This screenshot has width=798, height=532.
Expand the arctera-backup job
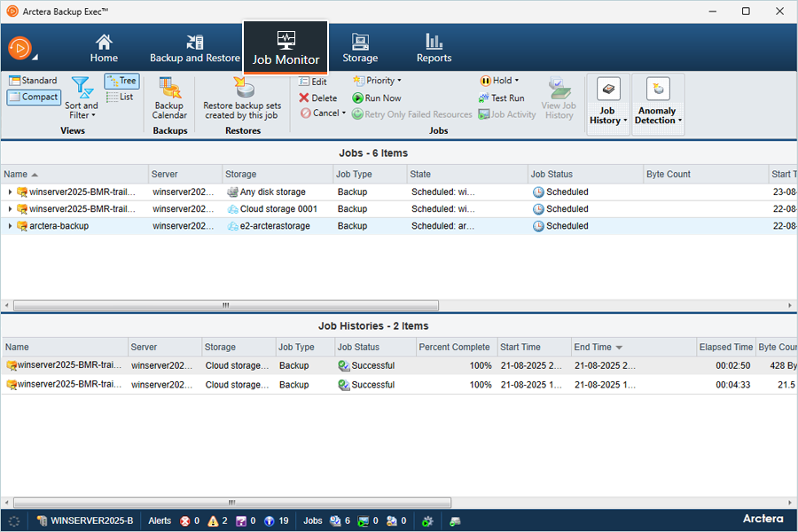[10, 226]
